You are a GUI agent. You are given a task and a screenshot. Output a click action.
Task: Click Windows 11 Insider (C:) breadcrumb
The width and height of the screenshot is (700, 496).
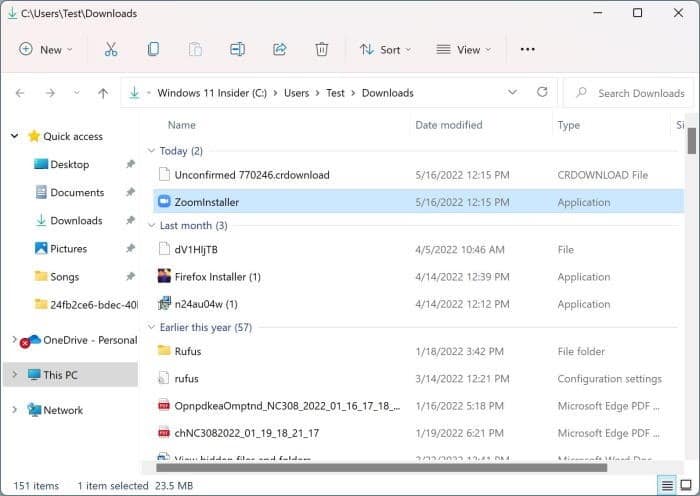click(x=212, y=93)
